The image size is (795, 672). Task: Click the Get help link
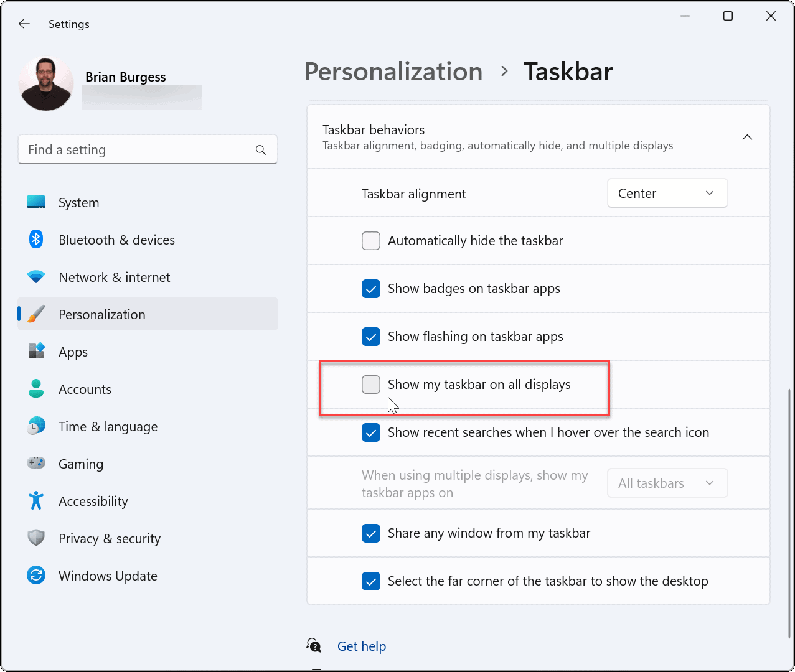coord(362,646)
